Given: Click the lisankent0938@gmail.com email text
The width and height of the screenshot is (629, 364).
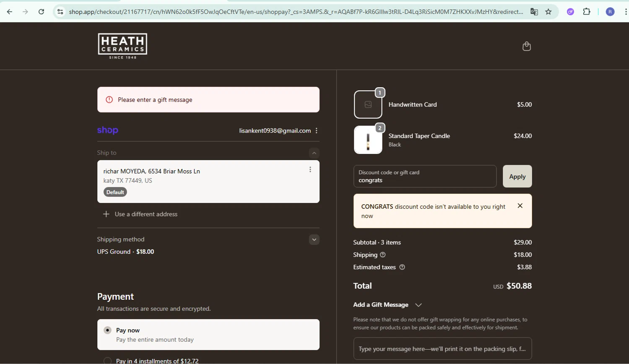Looking at the screenshot, I should [275, 130].
